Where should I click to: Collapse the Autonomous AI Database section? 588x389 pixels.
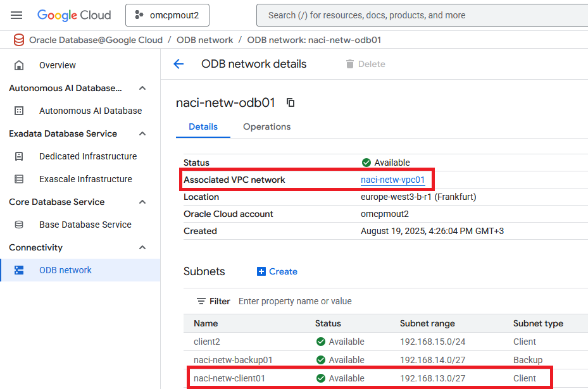point(142,88)
